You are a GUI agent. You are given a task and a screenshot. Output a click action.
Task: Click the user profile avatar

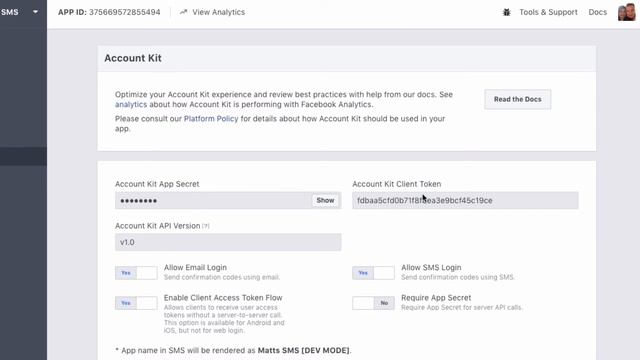coord(627,12)
